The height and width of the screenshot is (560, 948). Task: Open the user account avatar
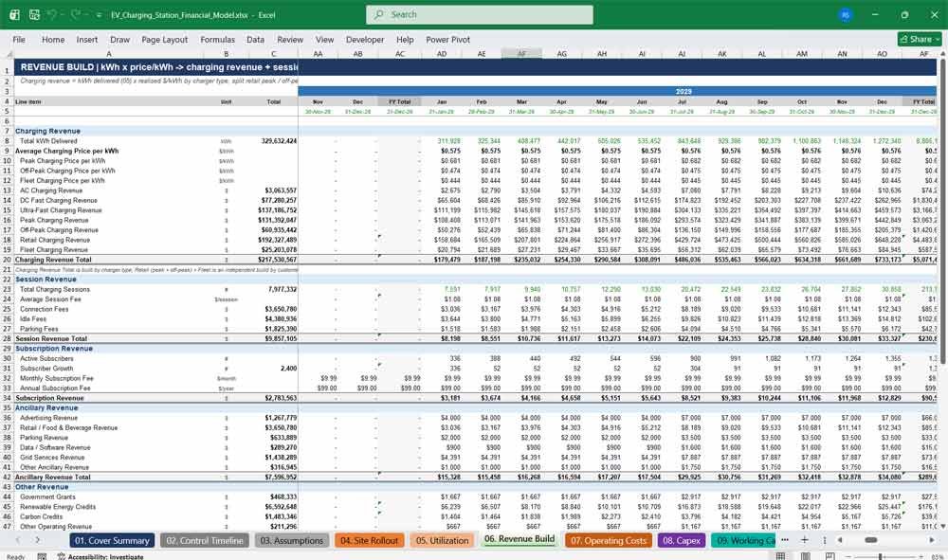(846, 15)
